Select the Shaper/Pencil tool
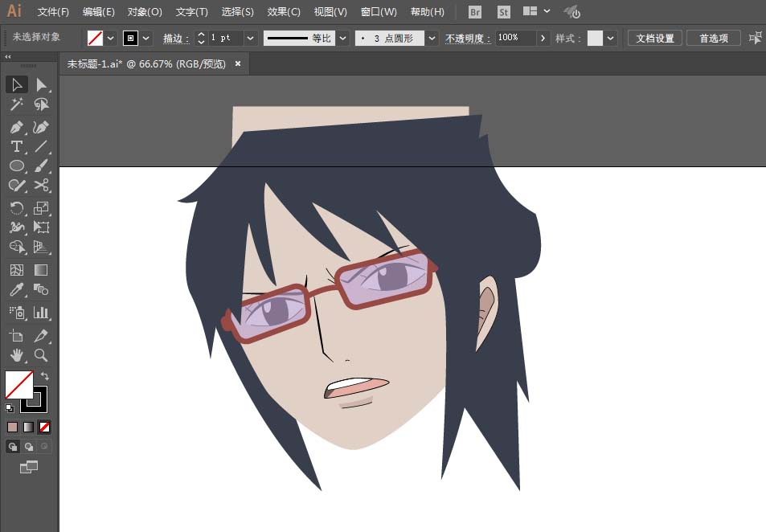The image size is (766, 532). point(17,185)
